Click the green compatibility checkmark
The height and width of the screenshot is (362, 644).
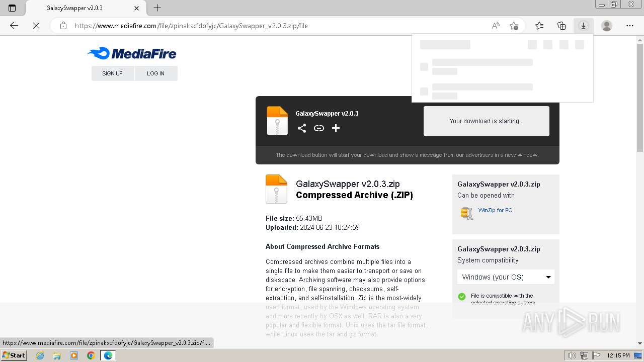(x=462, y=297)
